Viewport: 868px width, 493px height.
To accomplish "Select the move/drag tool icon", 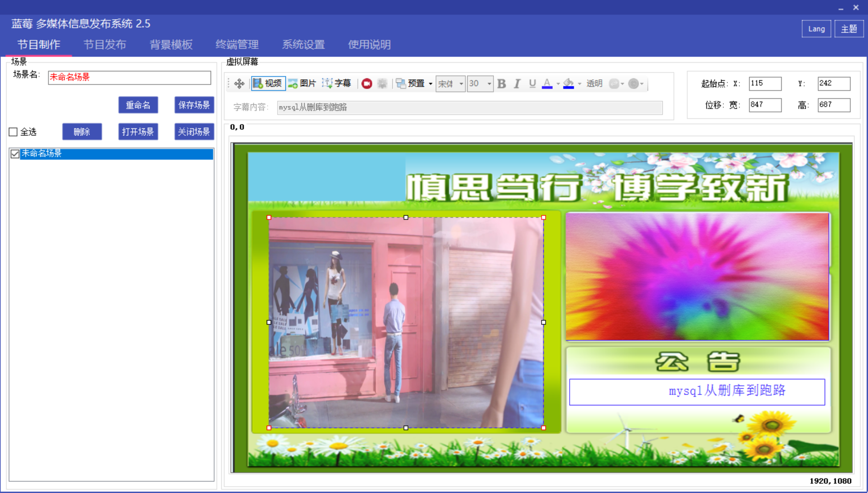I will click(x=239, y=84).
